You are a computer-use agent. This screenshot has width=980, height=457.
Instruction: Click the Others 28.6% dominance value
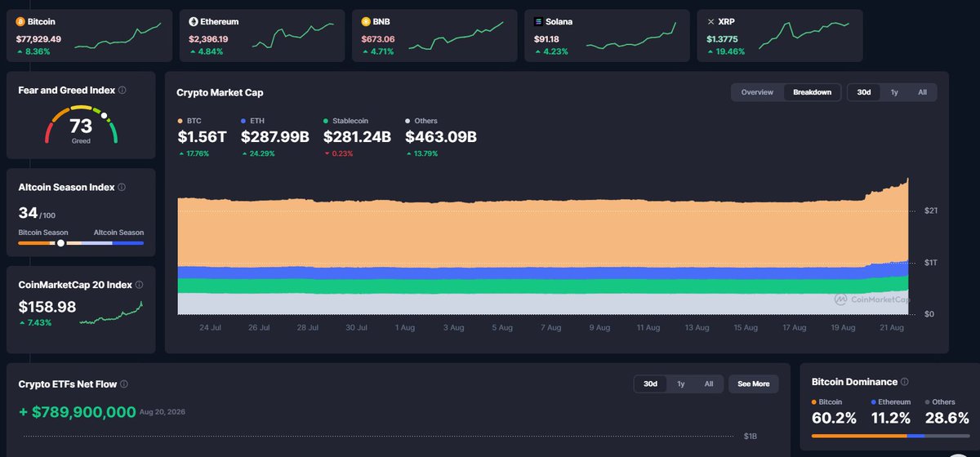(x=947, y=418)
